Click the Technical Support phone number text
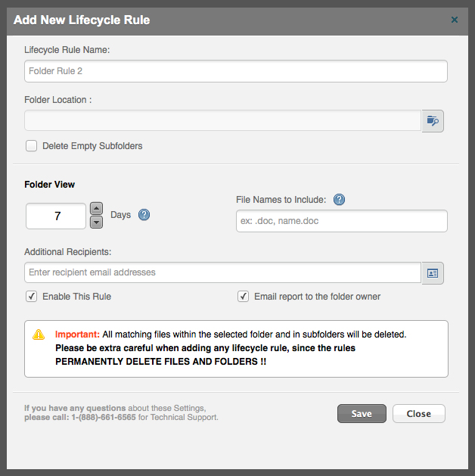475x476 pixels. tap(104, 418)
